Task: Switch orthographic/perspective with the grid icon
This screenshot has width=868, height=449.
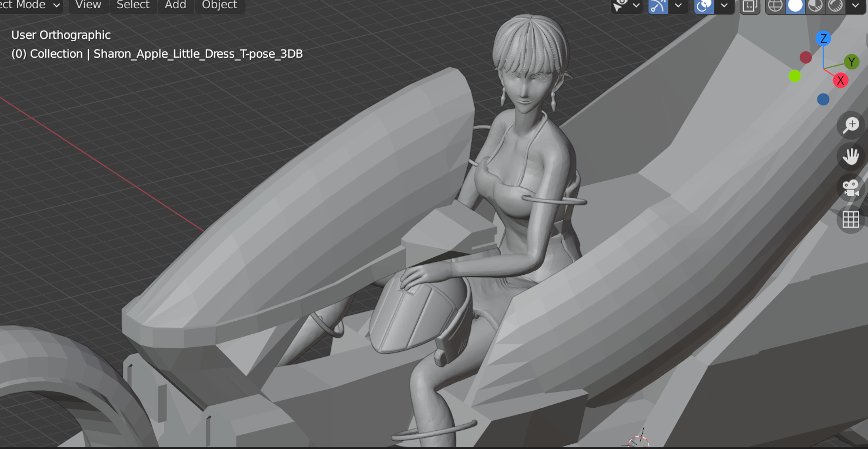Action: pyautogui.click(x=851, y=220)
